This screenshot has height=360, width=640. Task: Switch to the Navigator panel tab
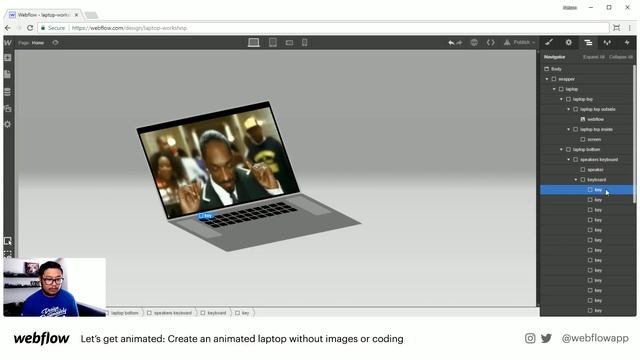(x=588, y=42)
